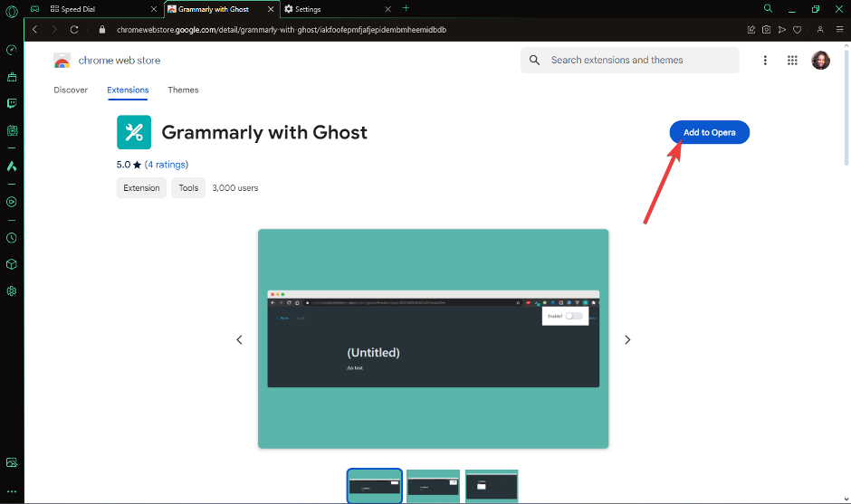Open the 4 ratings link
Screen dimensions: 851x504
coord(166,165)
